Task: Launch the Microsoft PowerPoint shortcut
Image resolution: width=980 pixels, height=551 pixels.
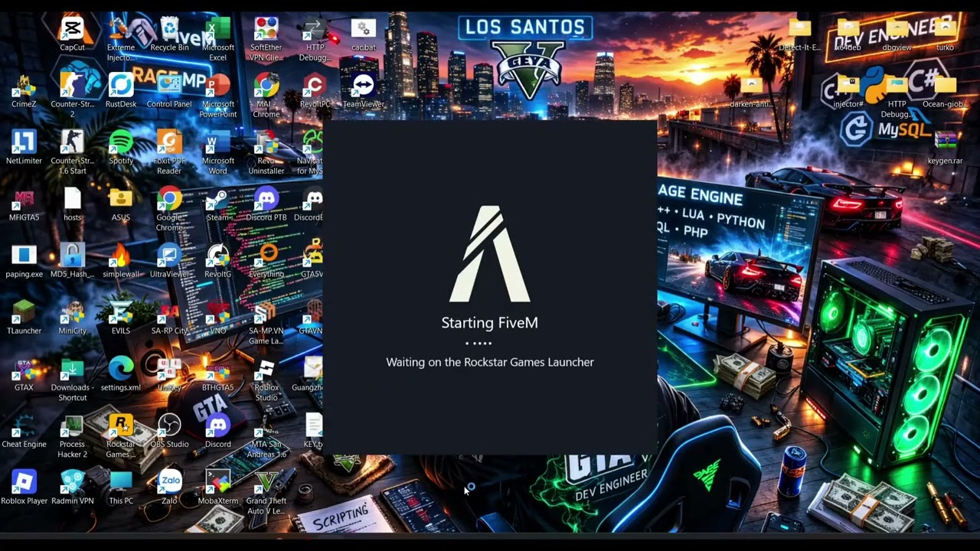Action: [218, 86]
